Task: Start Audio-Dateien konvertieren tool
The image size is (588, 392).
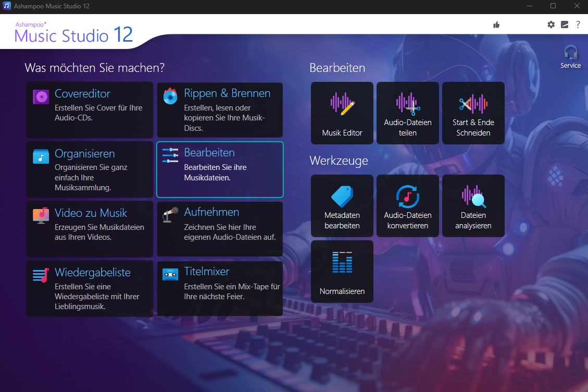Action: (x=408, y=206)
